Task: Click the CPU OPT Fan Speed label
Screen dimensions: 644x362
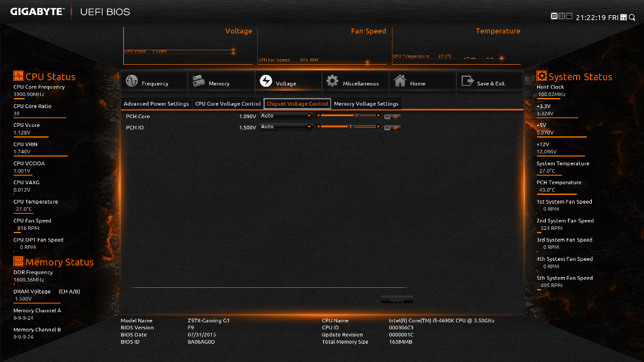Action: (38, 240)
